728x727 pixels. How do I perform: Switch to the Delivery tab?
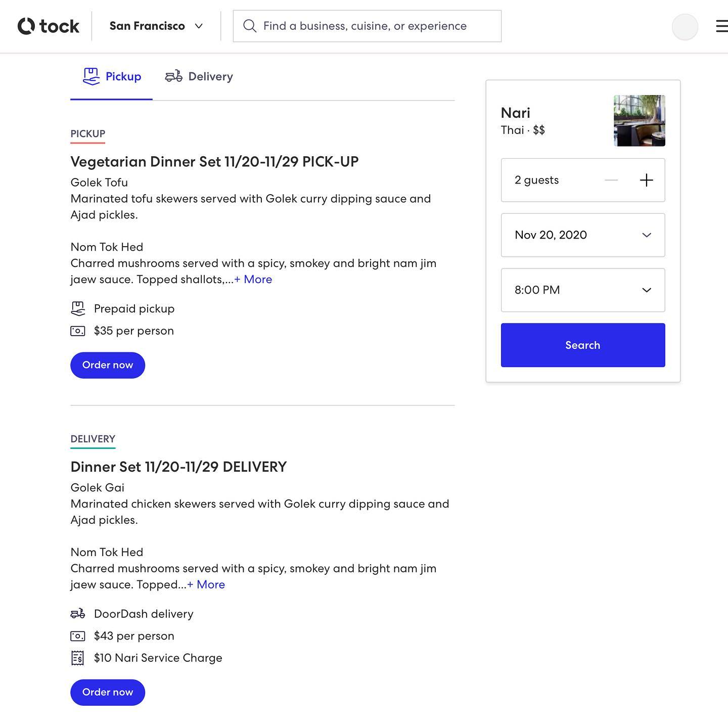(x=199, y=77)
